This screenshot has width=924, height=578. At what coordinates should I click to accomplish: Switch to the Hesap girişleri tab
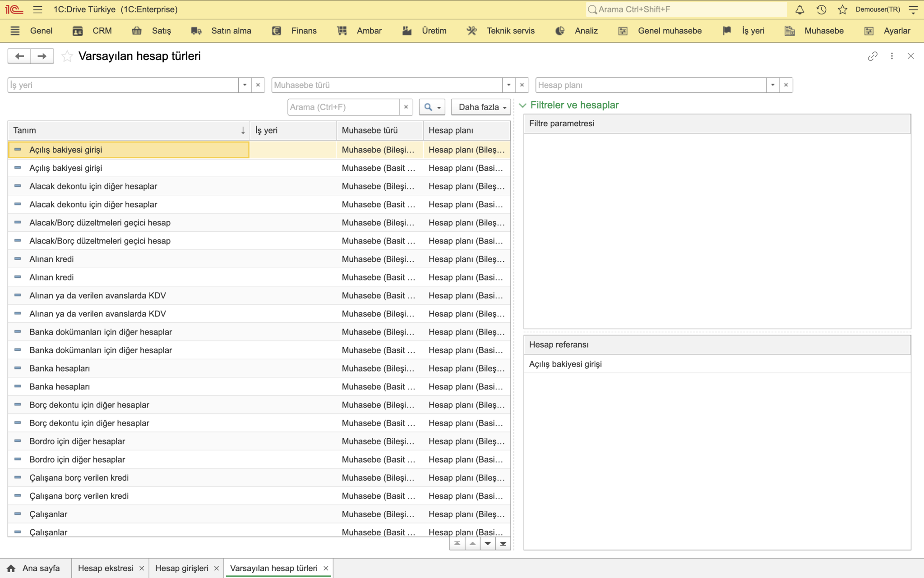pyautogui.click(x=182, y=568)
